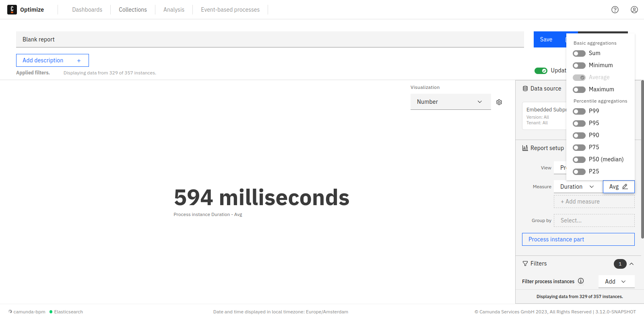Screen dimensions: 644x319
Task: Click the pencil edit icon beside Avg
Action: (x=625, y=187)
